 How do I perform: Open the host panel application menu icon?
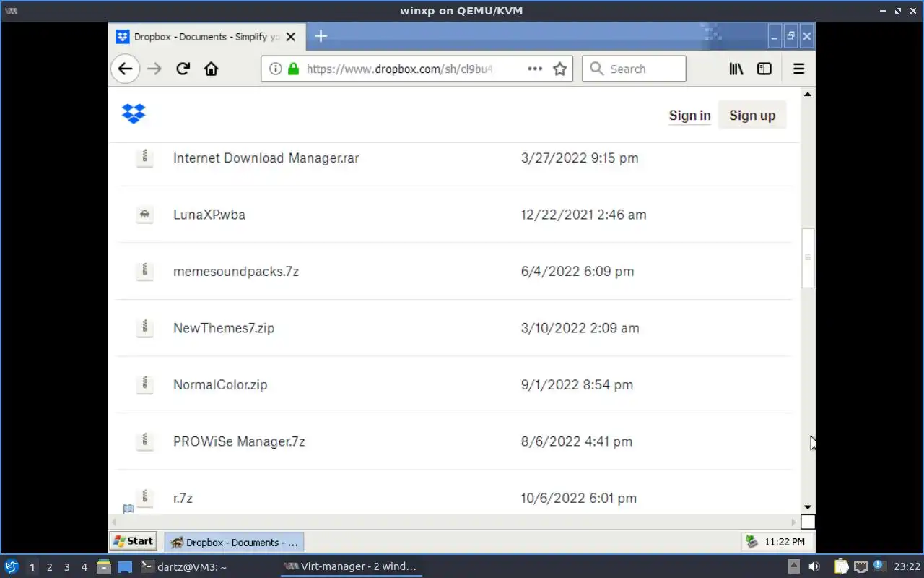tap(12, 567)
